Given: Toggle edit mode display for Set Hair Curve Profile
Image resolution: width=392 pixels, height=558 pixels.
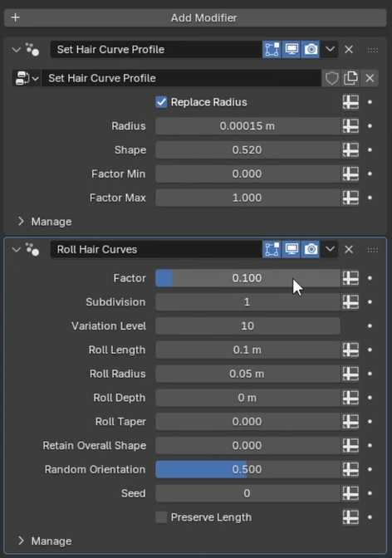Looking at the screenshot, I should [272, 50].
